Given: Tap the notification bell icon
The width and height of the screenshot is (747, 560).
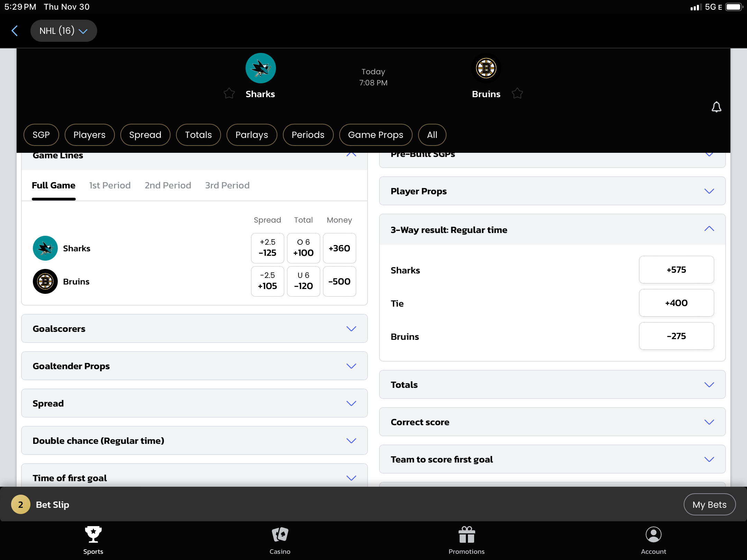Looking at the screenshot, I should coord(716,107).
